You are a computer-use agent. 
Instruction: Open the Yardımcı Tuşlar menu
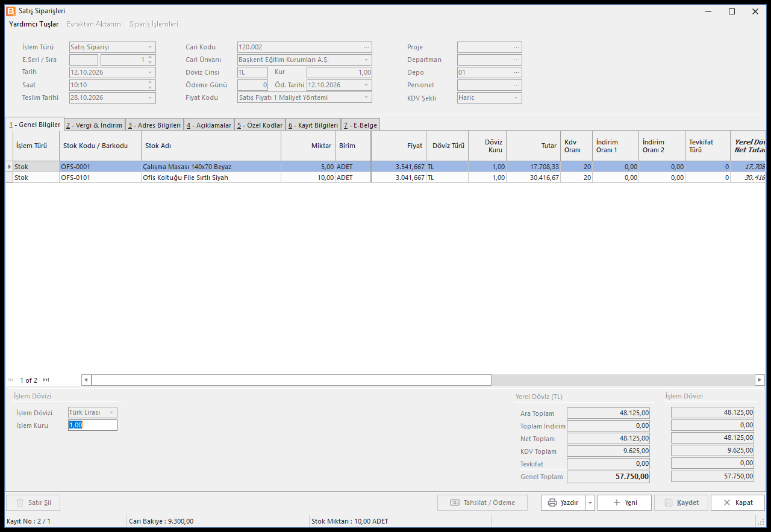tap(34, 24)
